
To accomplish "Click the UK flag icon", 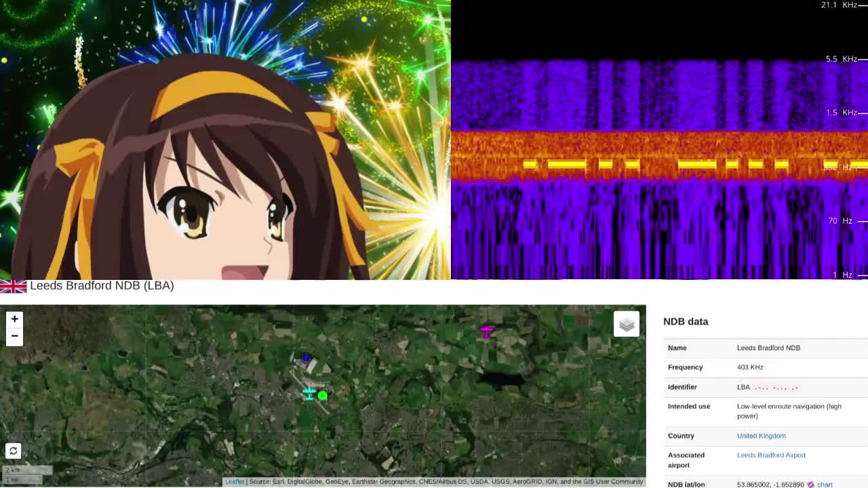I will coord(14,286).
